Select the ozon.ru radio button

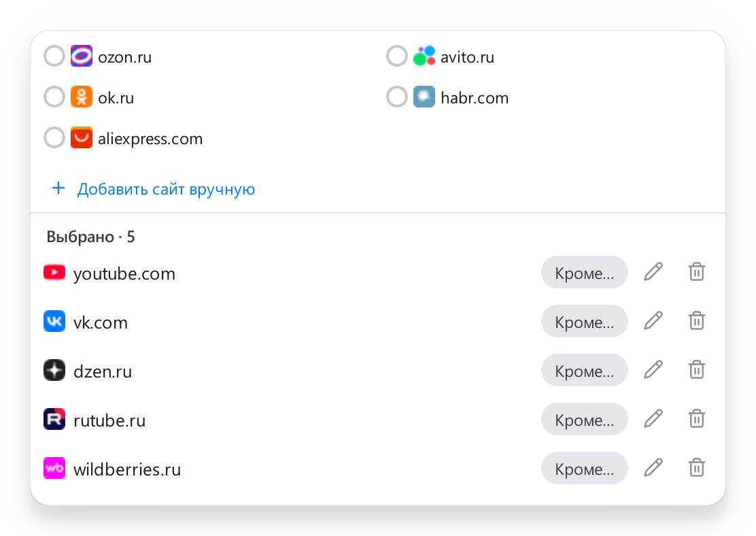[54, 56]
